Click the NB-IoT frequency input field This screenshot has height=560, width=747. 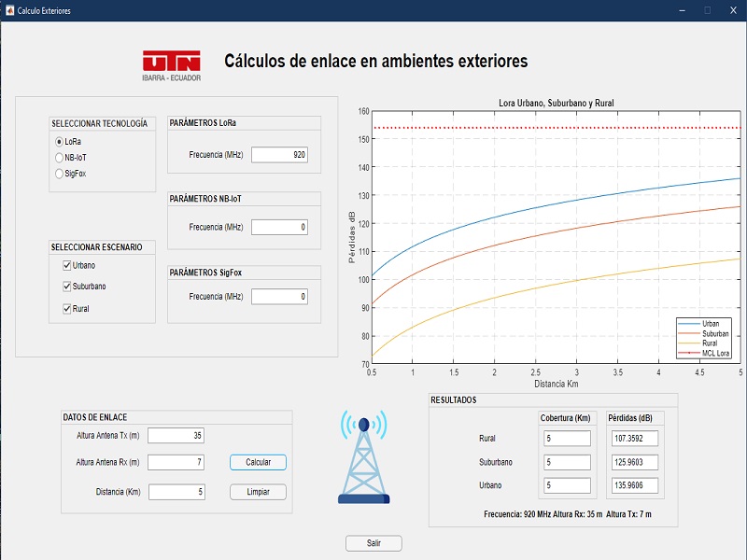pos(279,227)
